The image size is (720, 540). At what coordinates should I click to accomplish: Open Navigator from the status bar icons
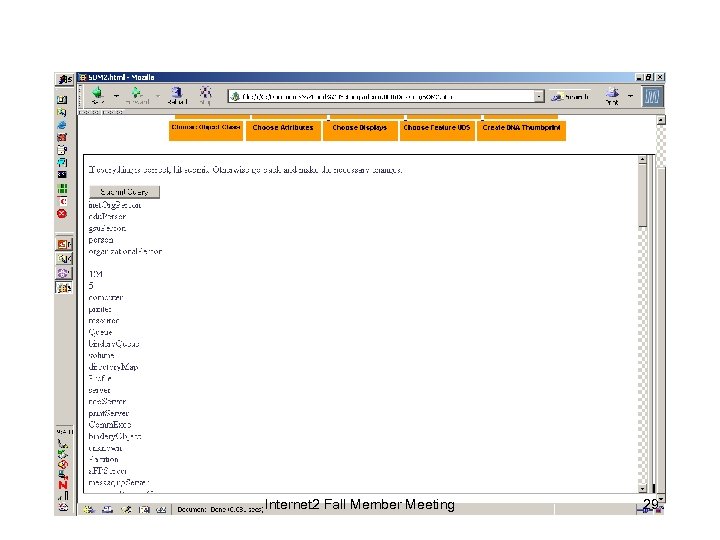[89, 509]
